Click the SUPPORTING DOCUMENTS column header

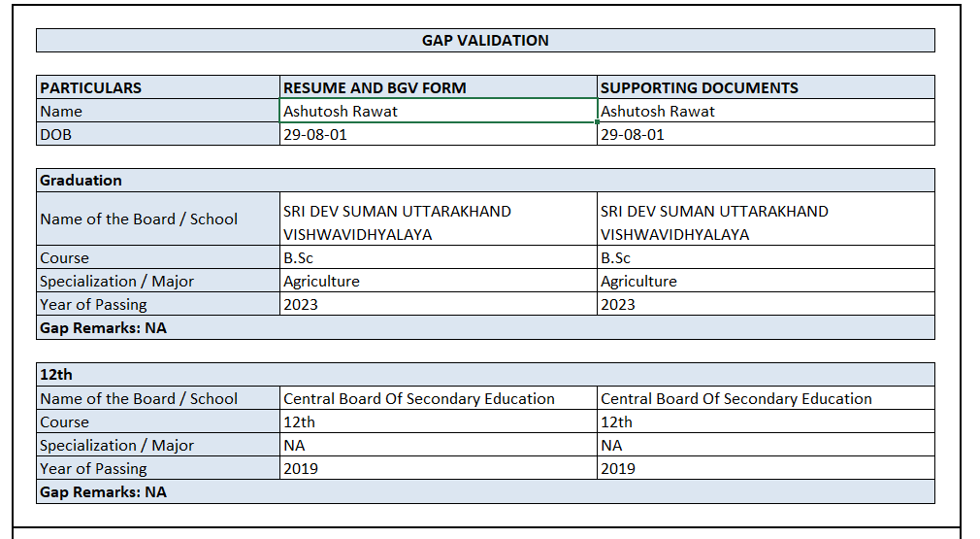(x=765, y=87)
